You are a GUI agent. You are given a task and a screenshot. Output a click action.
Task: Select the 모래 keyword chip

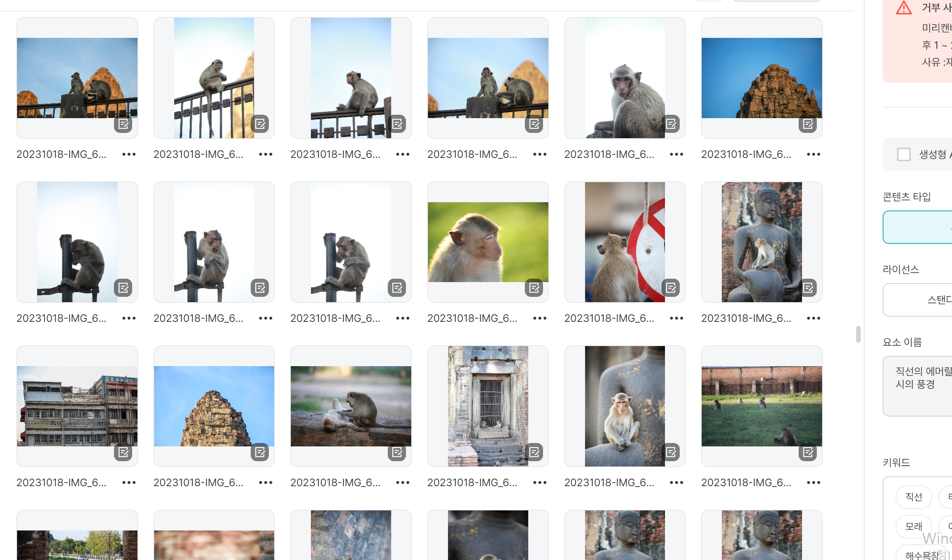pos(914,526)
